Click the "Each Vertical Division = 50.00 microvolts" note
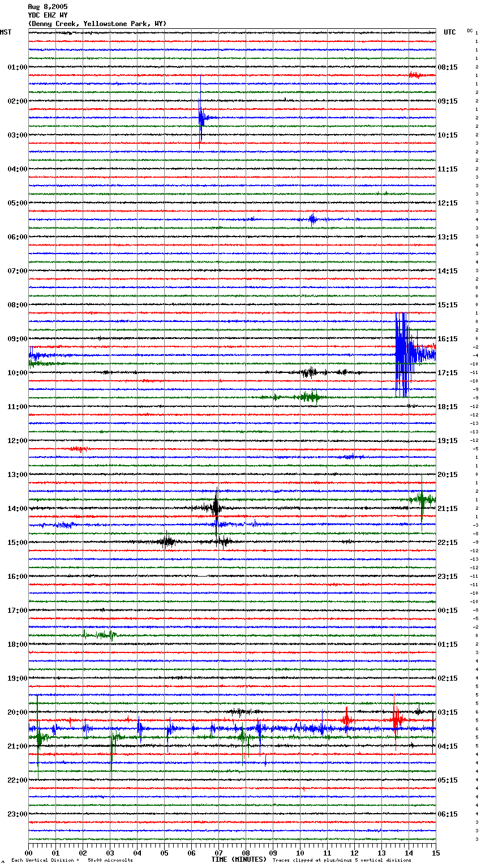 tap(72, 860)
